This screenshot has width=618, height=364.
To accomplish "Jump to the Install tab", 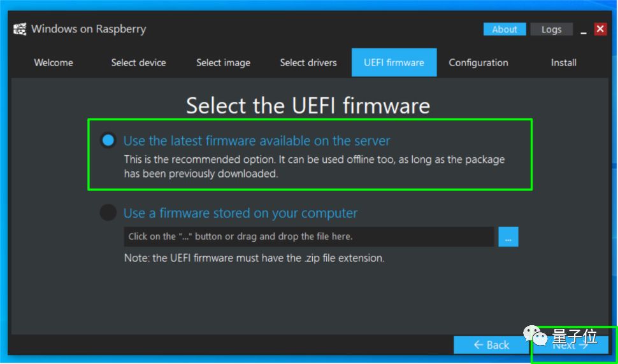I will pyautogui.click(x=563, y=62).
